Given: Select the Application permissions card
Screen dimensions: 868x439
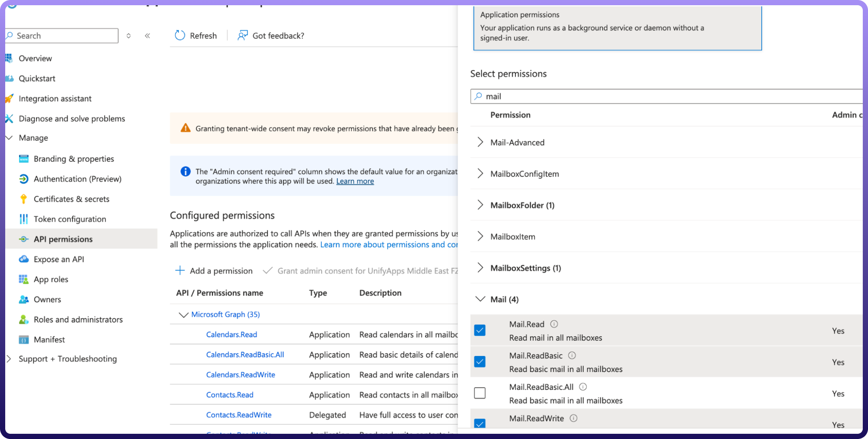Looking at the screenshot, I should (617, 27).
